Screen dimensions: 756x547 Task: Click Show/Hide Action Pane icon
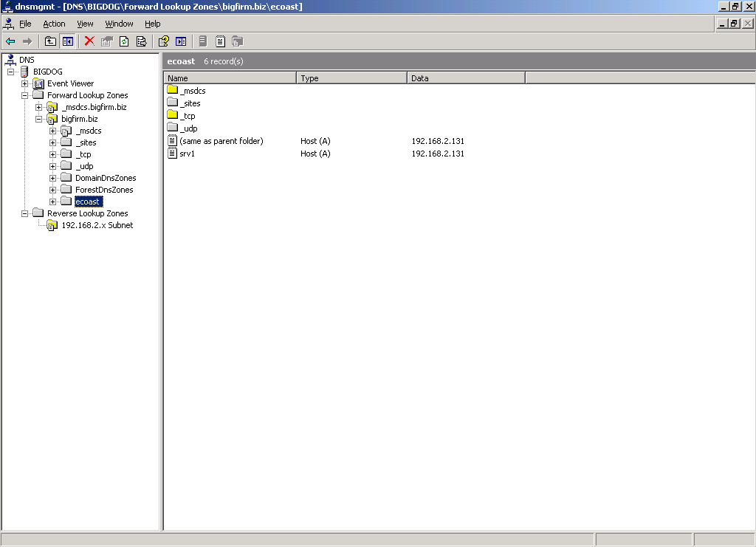(x=181, y=41)
